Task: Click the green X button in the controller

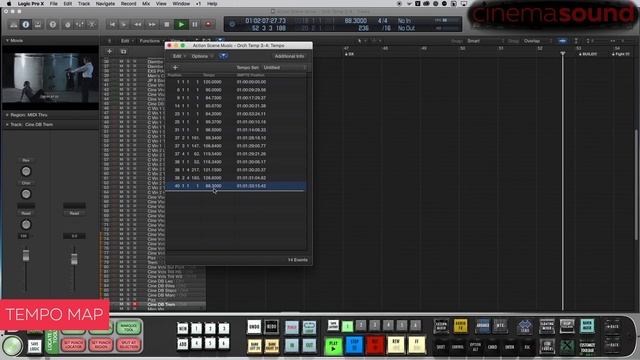Action: click(567, 347)
